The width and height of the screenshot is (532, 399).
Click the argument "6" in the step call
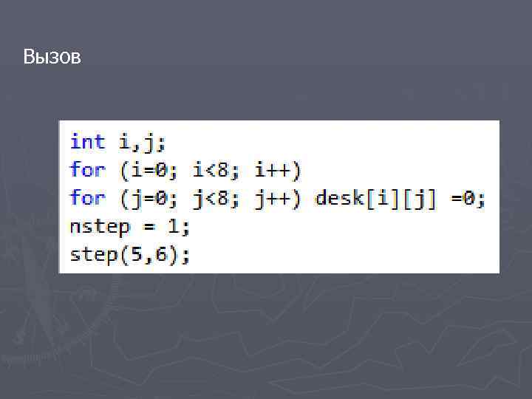coord(167,255)
